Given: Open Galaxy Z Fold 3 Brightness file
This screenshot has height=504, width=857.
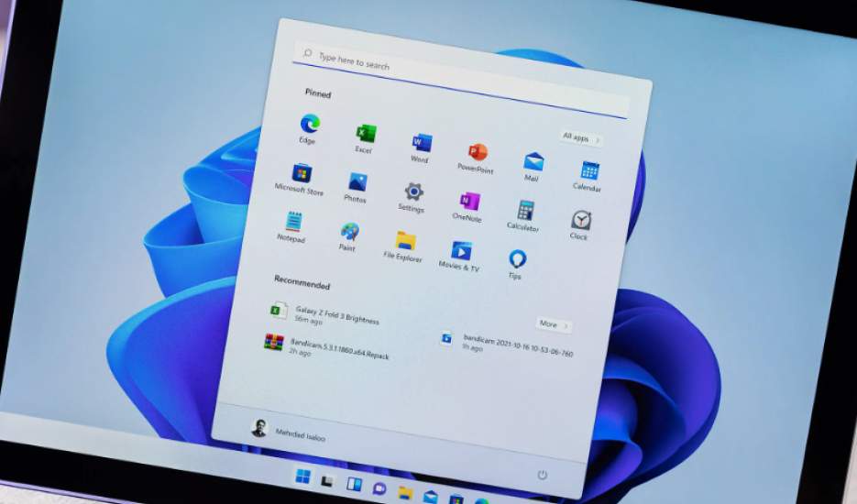Looking at the screenshot, I should [325, 315].
